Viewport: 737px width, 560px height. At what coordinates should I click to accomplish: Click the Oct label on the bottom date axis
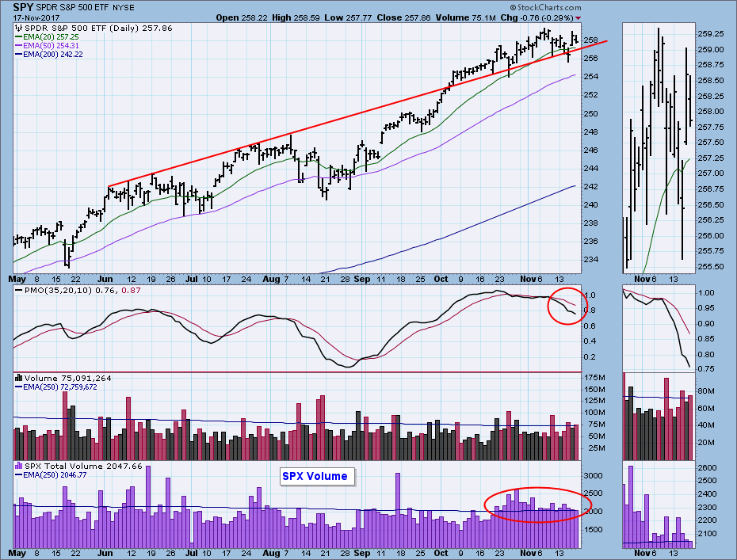[x=441, y=553]
